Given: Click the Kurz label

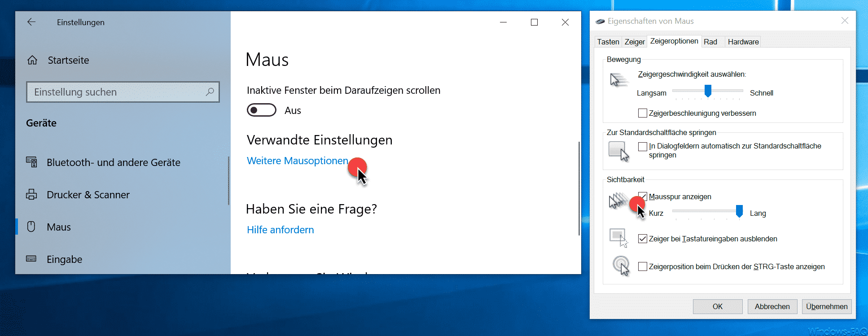Looking at the screenshot, I should [656, 213].
